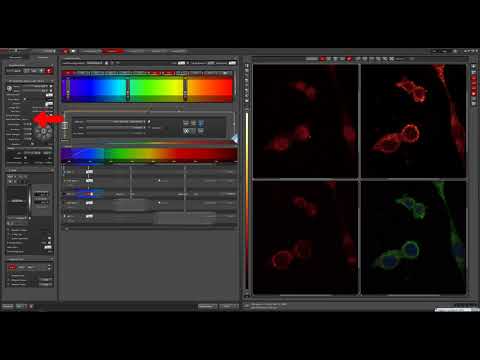Click the Z-stack position graphic in the left panel
The width and height of the screenshot is (480, 360).
[x=17, y=201]
